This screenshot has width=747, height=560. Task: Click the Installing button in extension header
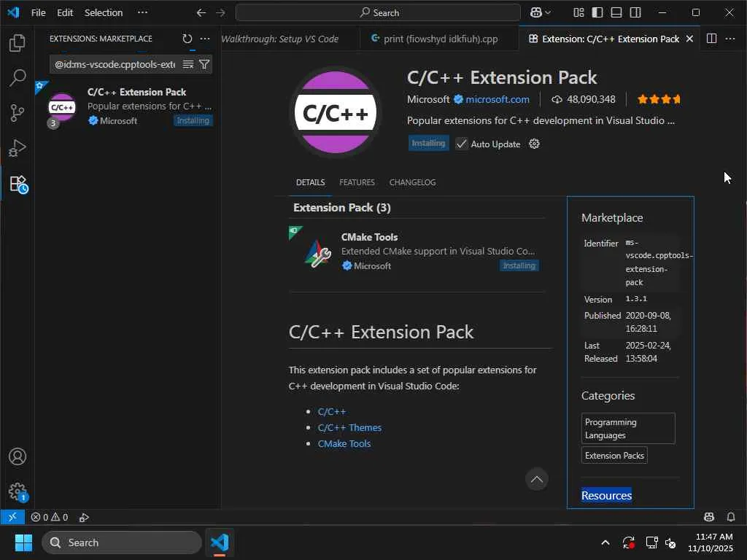[428, 144]
